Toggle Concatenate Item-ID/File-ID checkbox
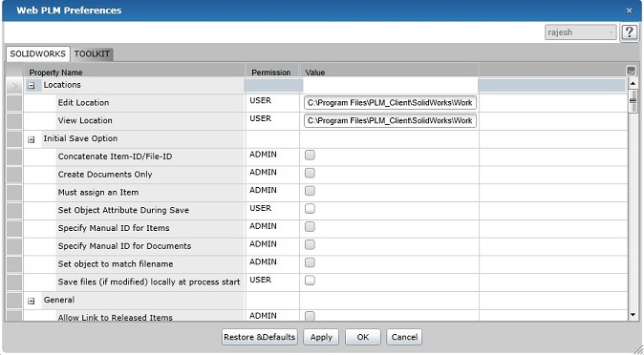 pos(311,155)
